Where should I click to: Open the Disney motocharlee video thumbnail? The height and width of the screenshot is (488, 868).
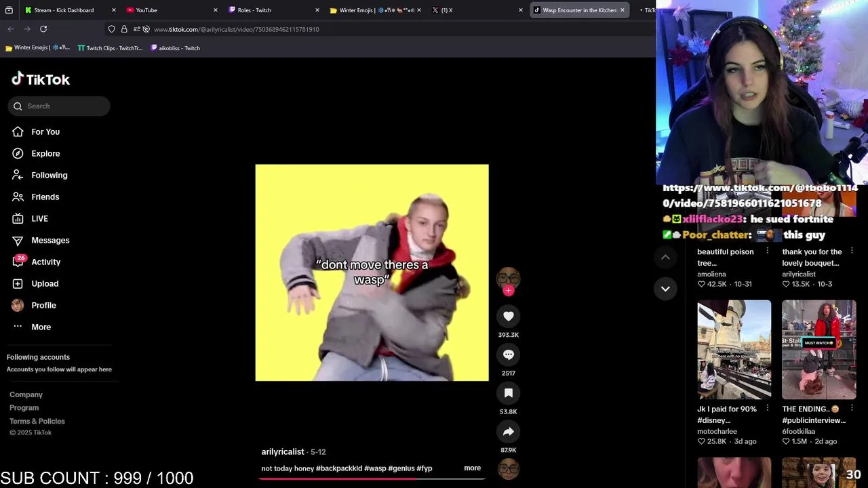pyautogui.click(x=734, y=350)
